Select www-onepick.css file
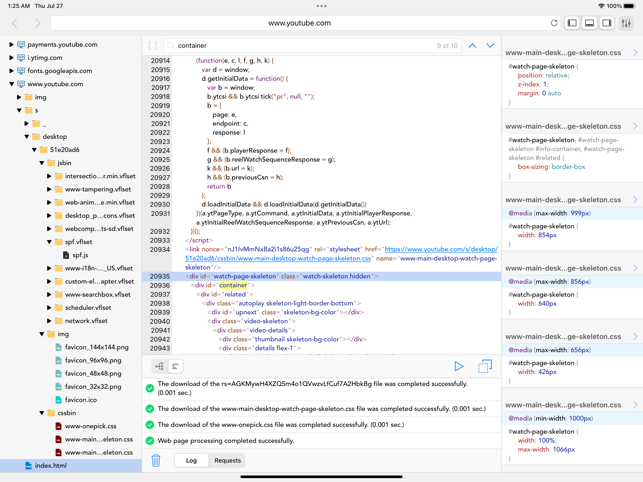The height and width of the screenshot is (482, 643). point(86,426)
